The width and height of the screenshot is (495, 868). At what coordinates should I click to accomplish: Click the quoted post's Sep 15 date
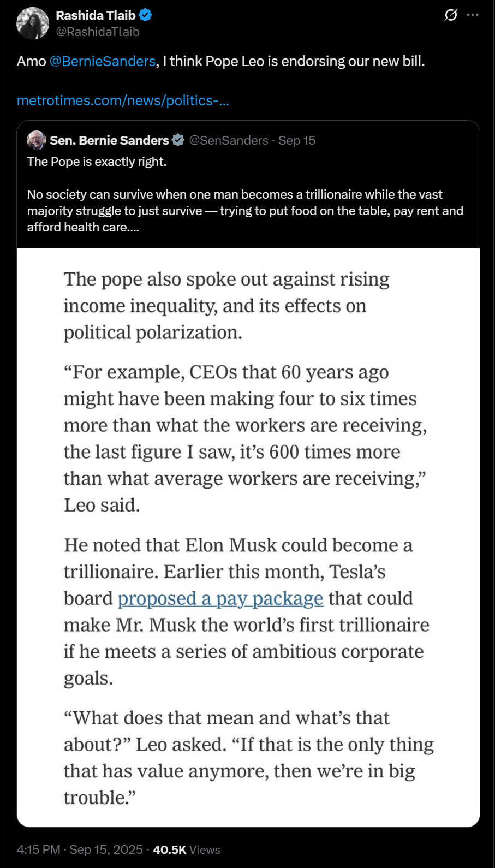297,140
